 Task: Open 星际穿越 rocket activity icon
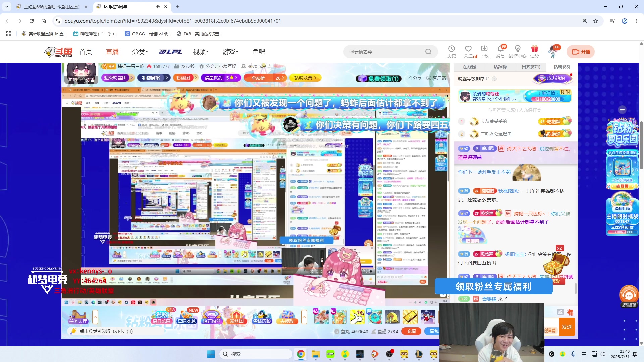click(x=187, y=317)
